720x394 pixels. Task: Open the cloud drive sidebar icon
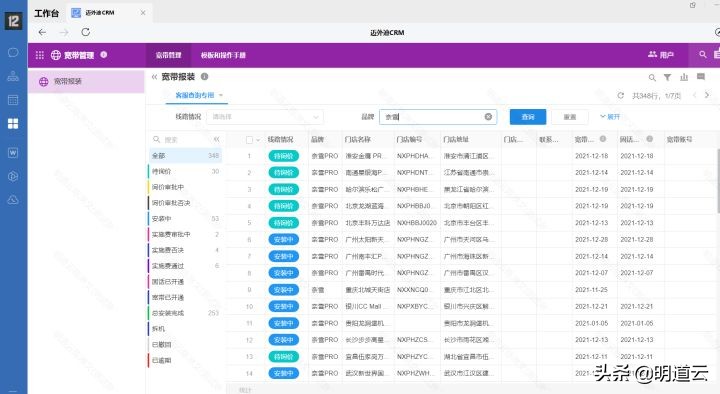pyautogui.click(x=13, y=200)
